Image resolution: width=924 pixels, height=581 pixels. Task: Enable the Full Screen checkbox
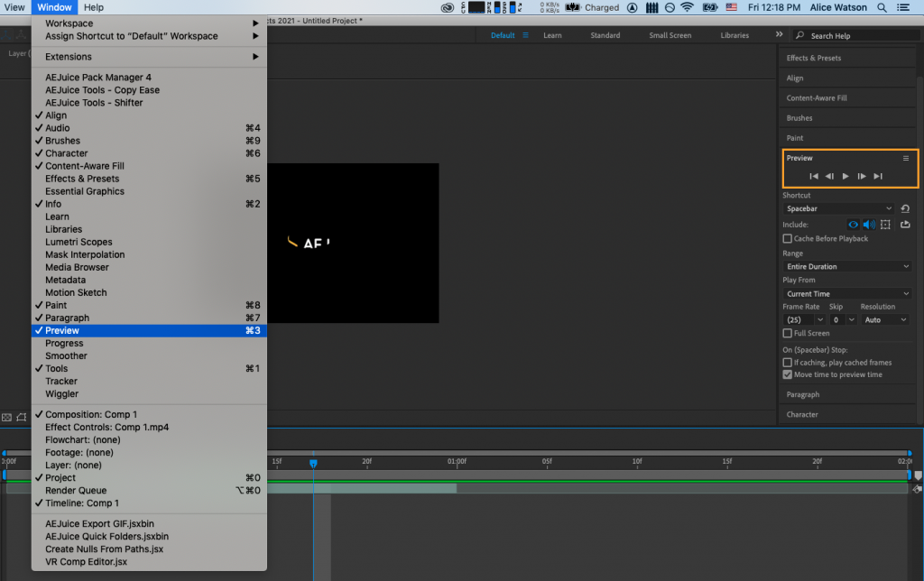click(787, 333)
